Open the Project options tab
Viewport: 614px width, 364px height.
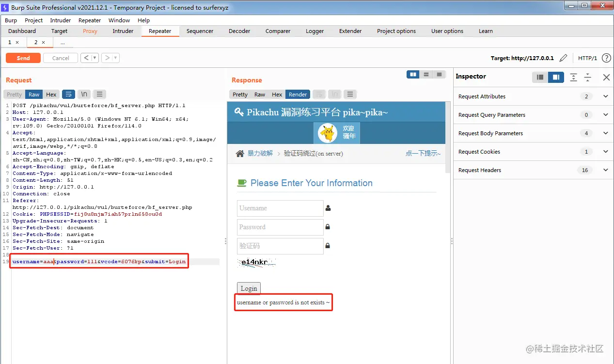(396, 31)
